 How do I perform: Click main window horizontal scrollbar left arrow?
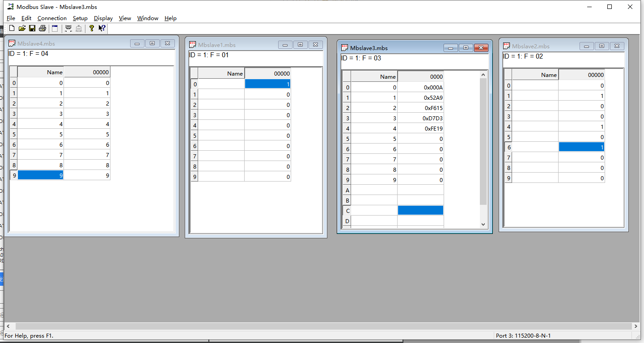coord(8,326)
